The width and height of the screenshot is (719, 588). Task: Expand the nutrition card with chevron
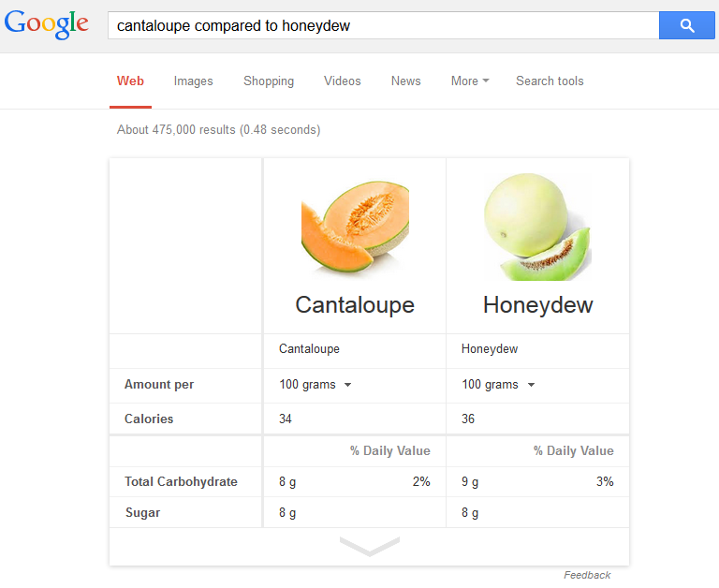point(369,546)
